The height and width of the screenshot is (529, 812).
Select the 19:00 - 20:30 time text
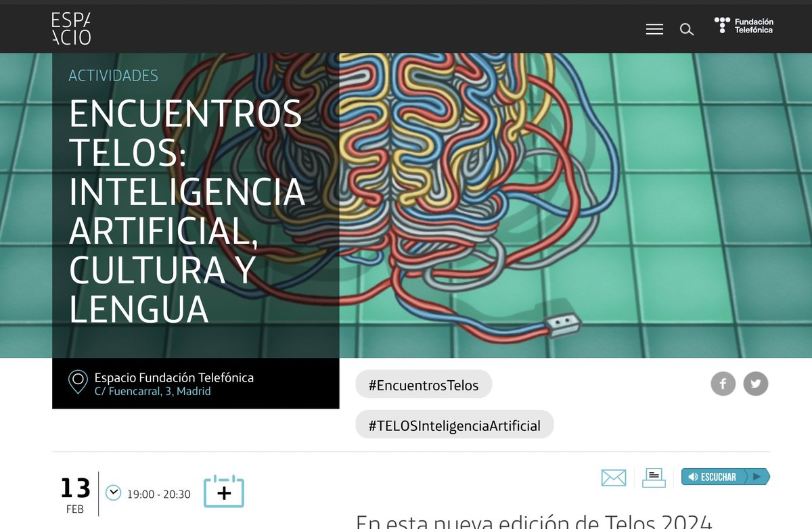159,495
